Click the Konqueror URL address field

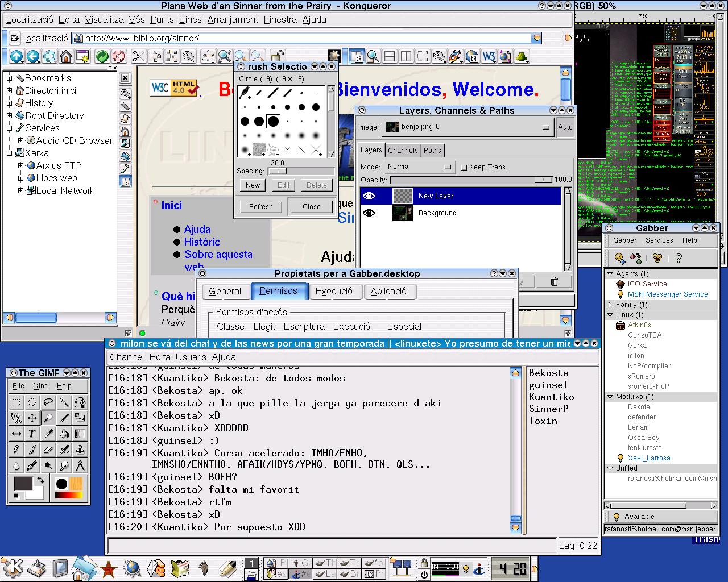(307, 38)
